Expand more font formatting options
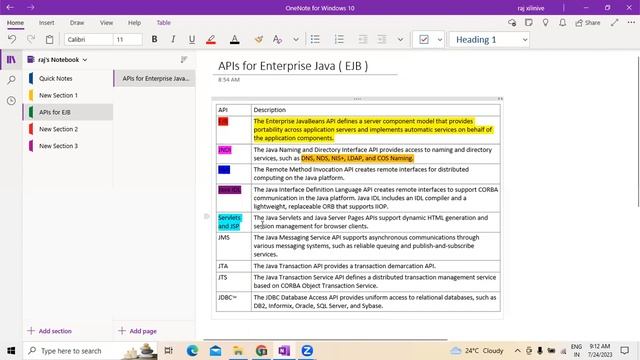640x360 pixels. [x=296, y=40]
